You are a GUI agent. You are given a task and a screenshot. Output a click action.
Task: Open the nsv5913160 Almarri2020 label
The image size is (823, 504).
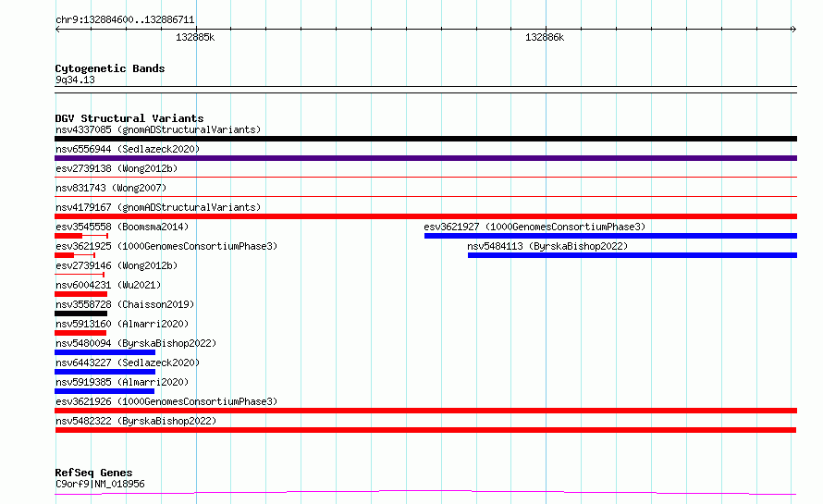122,324
